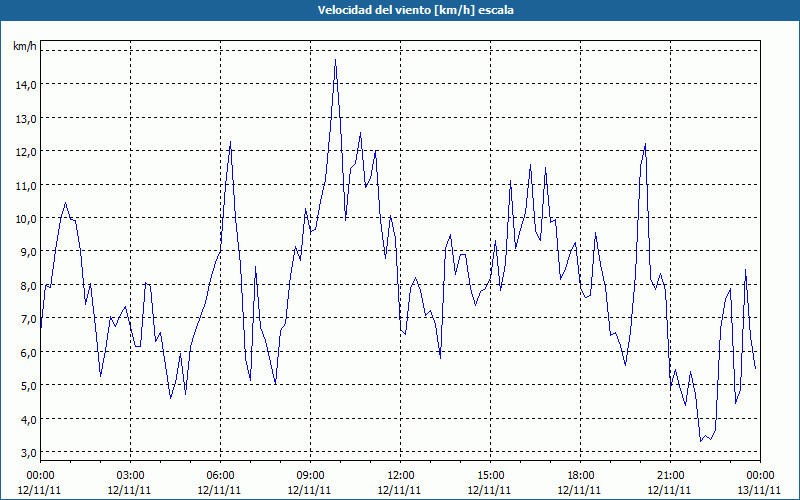
Task: Click the 7,0 value on the vertical axis
Action: pos(28,319)
